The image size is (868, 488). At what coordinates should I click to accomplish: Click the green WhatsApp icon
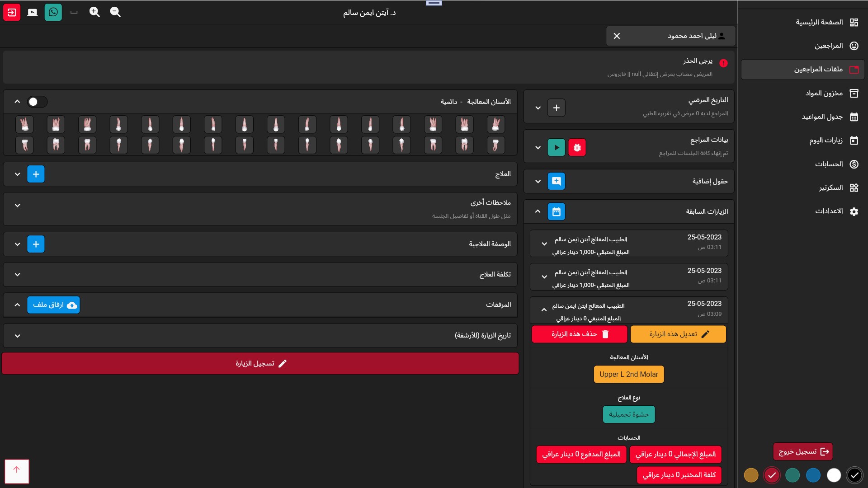pyautogui.click(x=53, y=12)
